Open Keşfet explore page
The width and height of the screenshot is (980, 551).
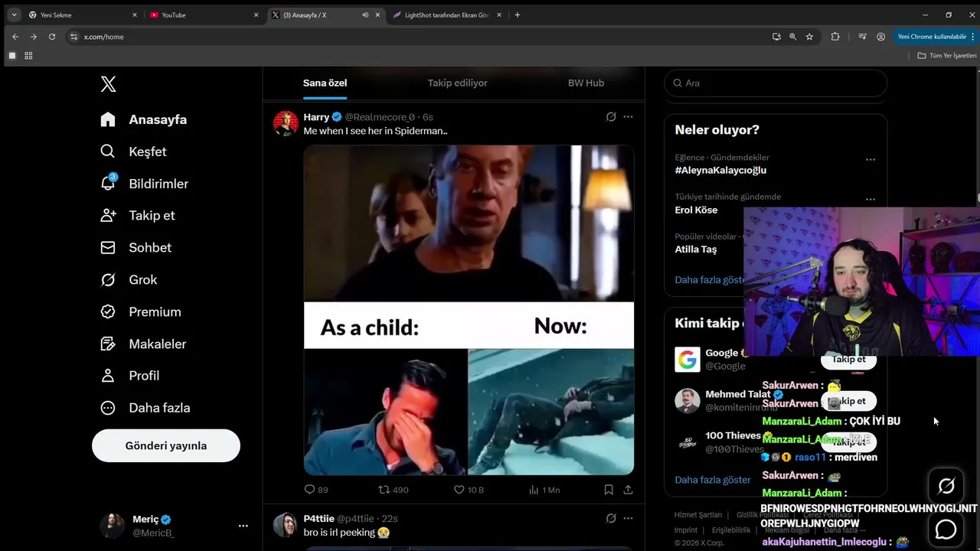tap(133, 152)
